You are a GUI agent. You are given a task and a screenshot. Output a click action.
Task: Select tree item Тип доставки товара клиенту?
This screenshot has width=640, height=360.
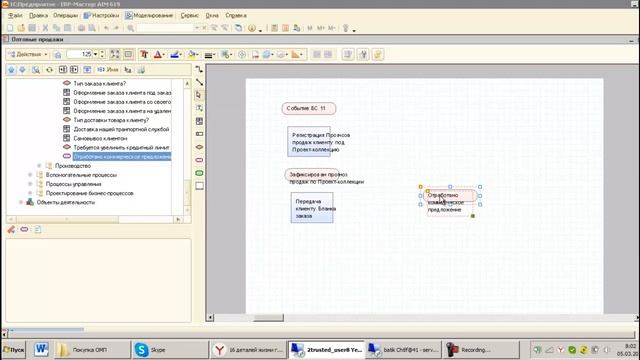coord(111,120)
